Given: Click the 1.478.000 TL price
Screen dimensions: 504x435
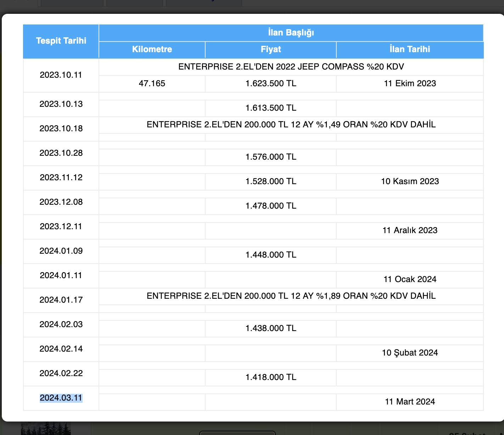Looking at the screenshot, I should click(271, 206).
